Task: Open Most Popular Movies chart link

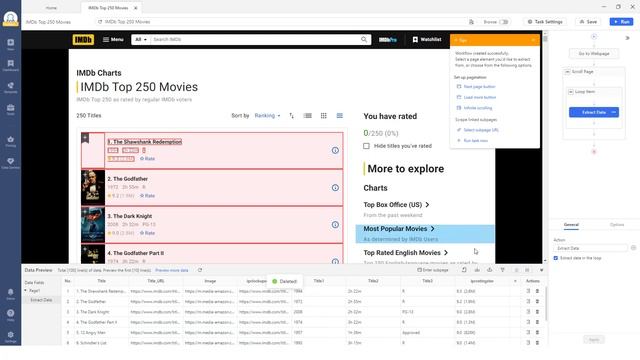Action: [399, 229]
